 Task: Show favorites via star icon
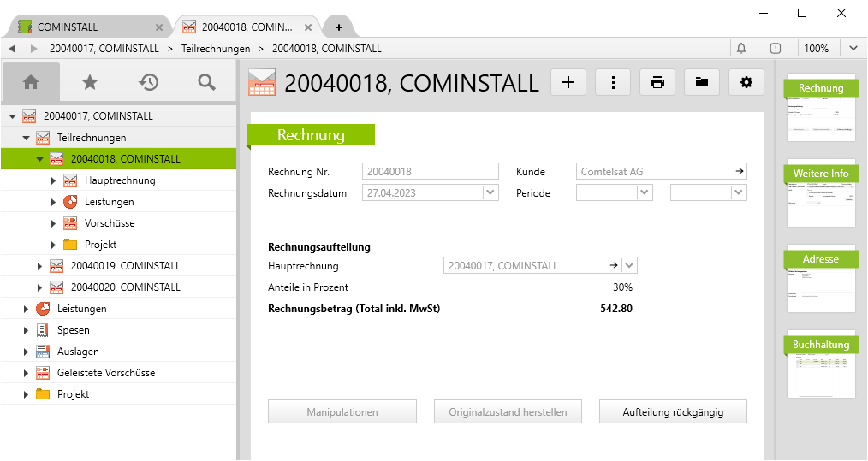coord(90,82)
